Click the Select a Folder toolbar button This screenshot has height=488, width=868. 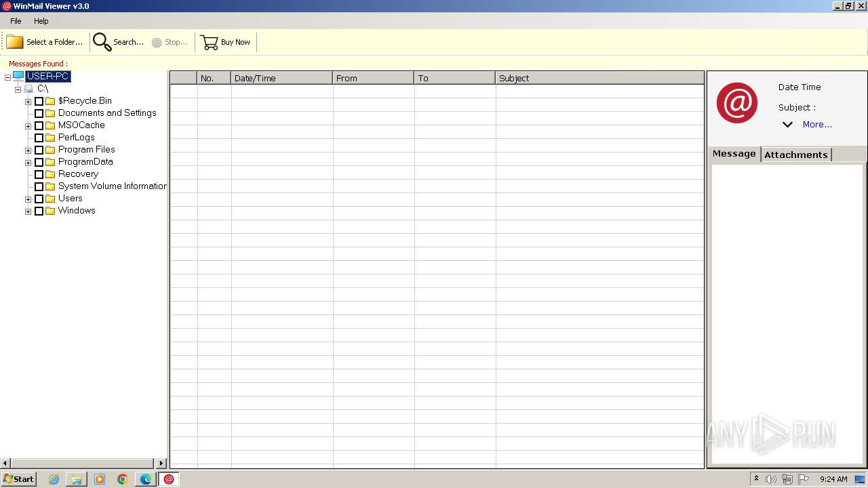pos(45,42)
